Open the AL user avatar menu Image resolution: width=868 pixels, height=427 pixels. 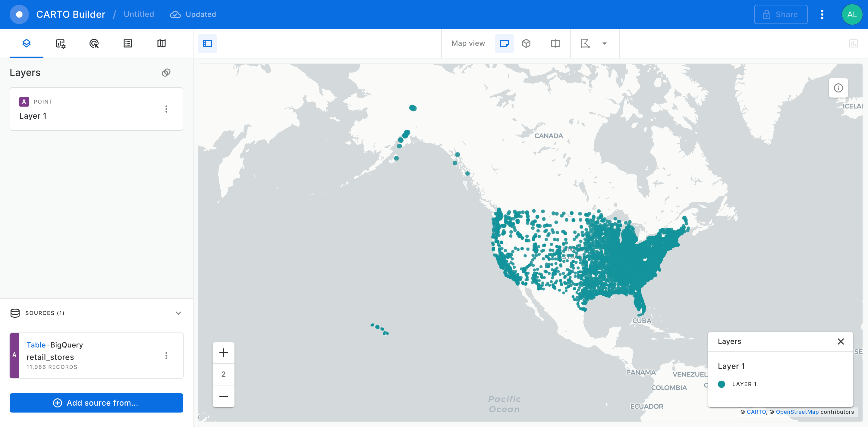pos(852,14)
